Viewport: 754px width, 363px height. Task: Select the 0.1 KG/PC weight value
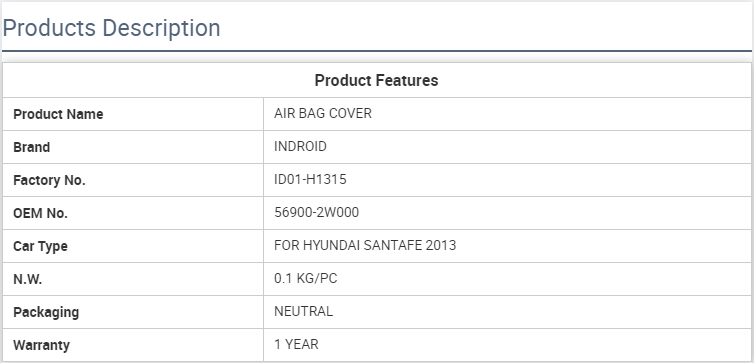pyautogui.click(x=305, y=278)
